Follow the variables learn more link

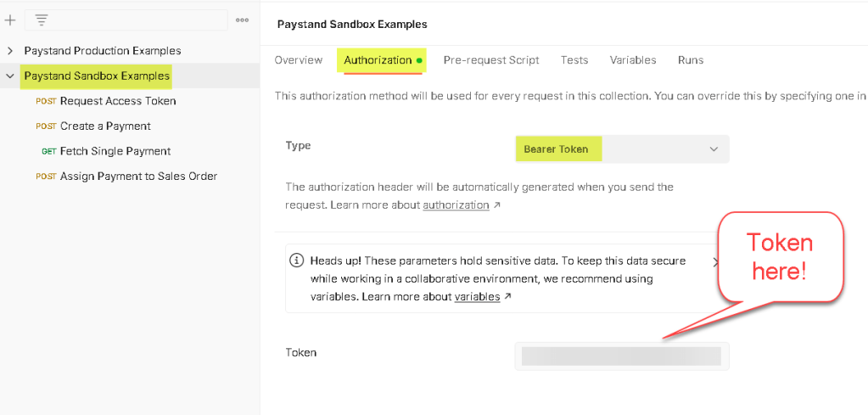pos(477,297)
